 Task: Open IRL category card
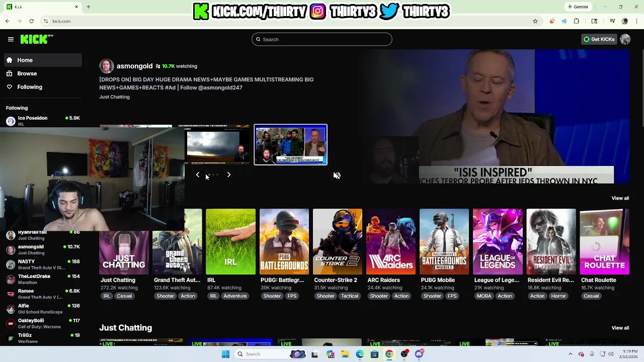click(x=230, y=242)
